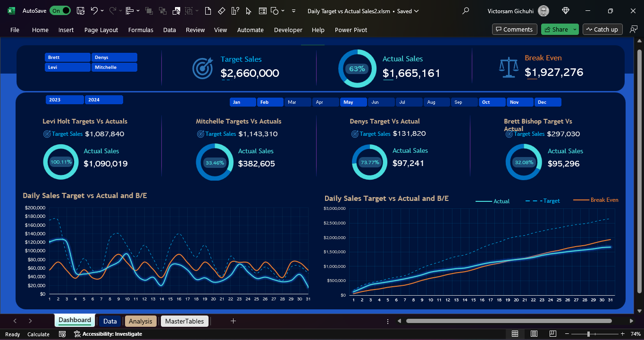Click the Save icon in Quick Access Toolbar
The image size is (644, 340).
pyautogui.click(x=81, y=11)
